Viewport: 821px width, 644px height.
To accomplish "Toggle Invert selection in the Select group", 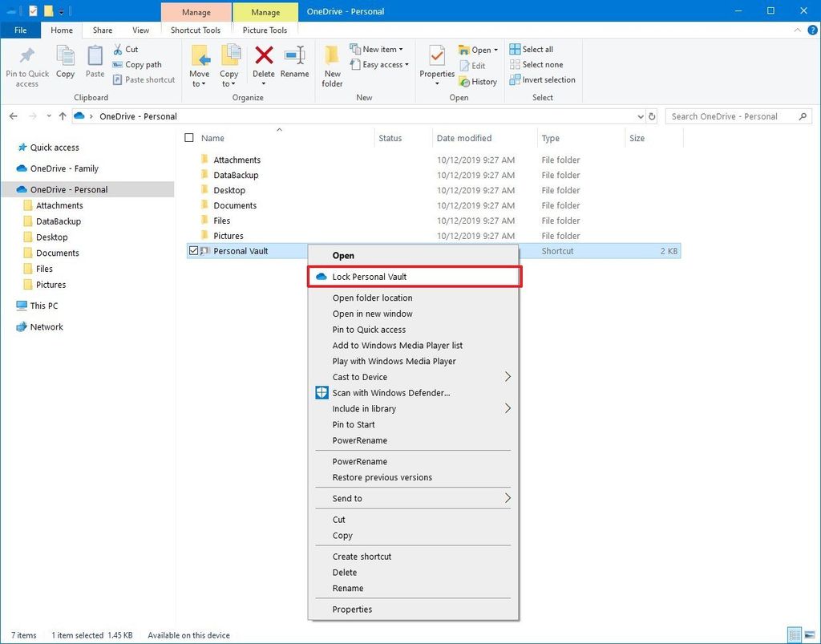I will (542, 79).
